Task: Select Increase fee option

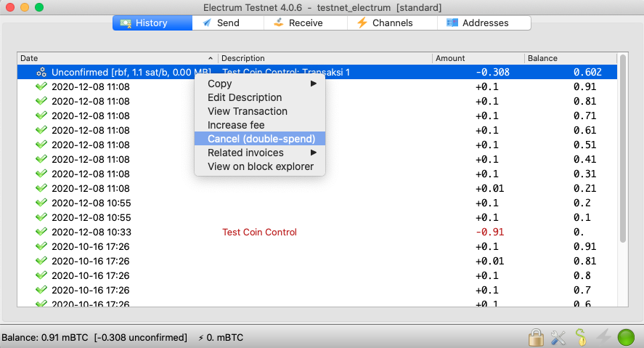Action: pos(260,125)
